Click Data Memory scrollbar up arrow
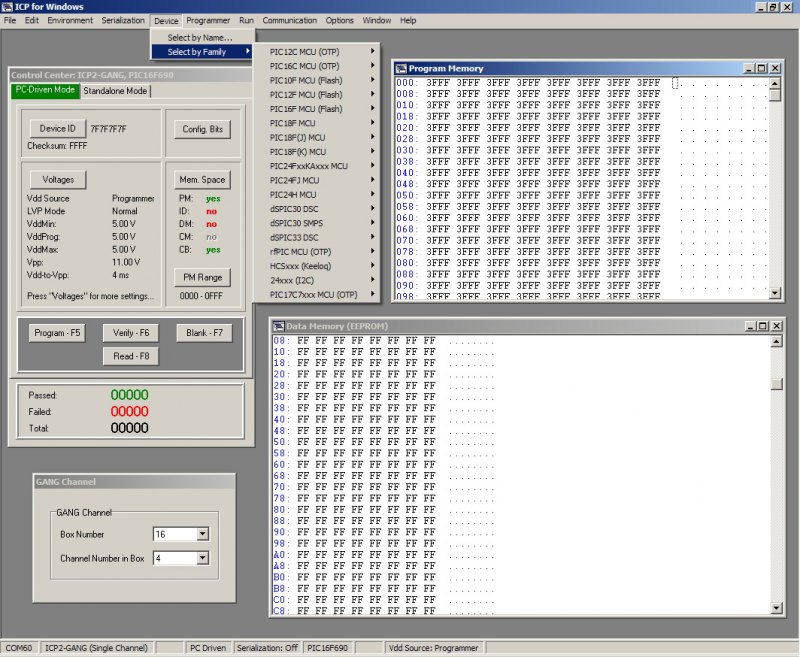This screenshot has height=657, width=800. click(x=777, y=341)
